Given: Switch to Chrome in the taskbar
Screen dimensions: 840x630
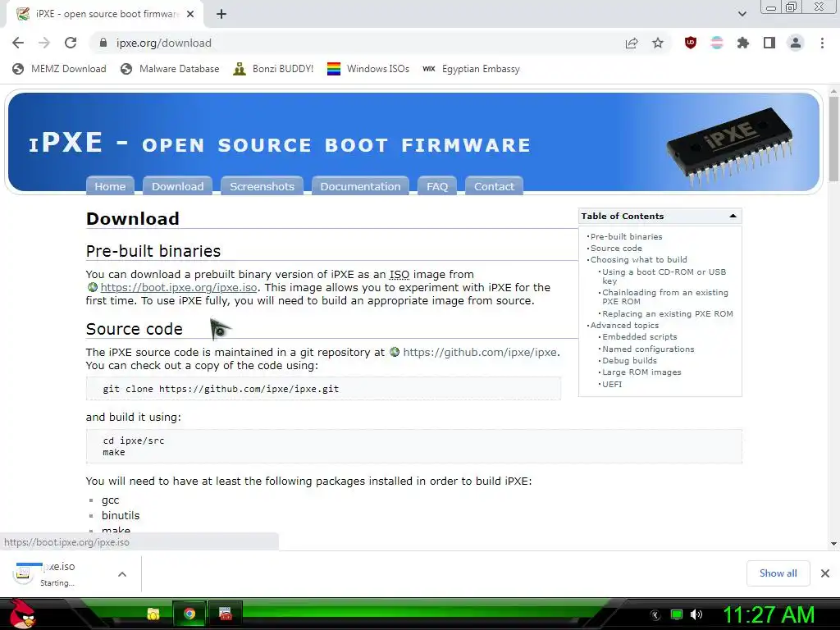Looking at the screenshot, I should [x=189, y=614].
